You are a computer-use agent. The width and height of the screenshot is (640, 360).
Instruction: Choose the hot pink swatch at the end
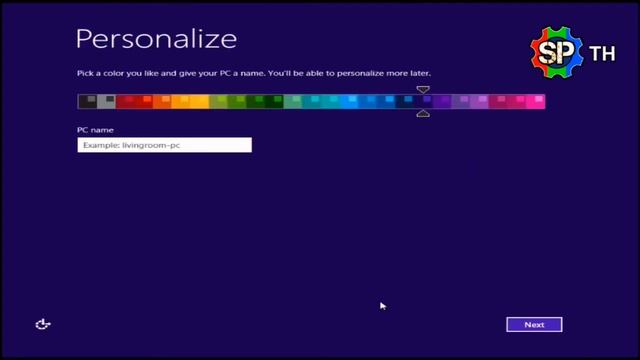click(536, 102)
